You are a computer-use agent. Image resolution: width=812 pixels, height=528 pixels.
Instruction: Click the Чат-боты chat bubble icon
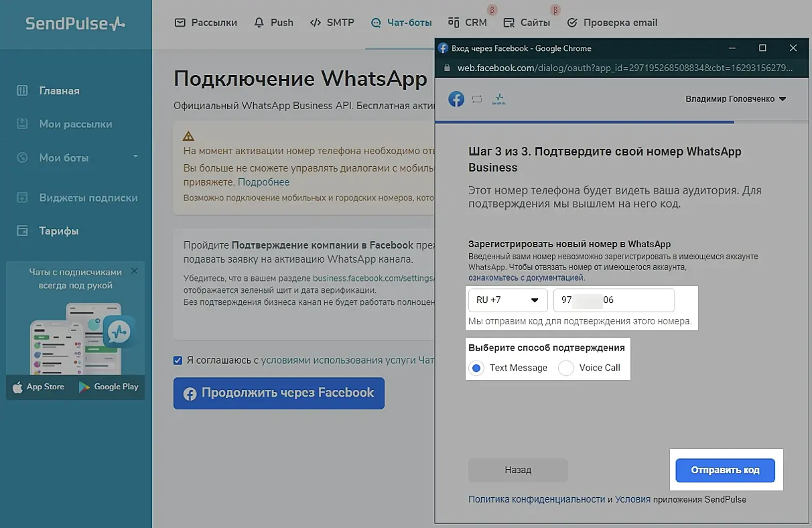click(x=376, y=22)
